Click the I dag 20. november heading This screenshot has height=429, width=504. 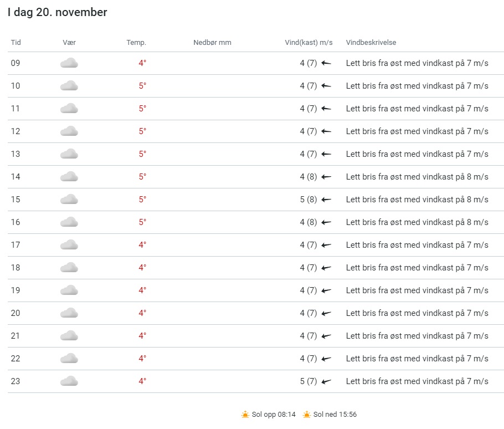[x=58, y=12]
